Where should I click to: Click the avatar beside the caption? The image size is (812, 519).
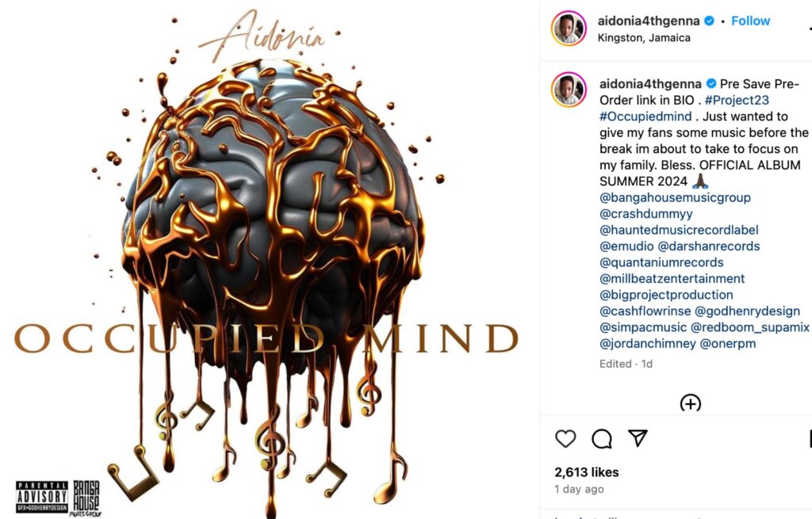point(569,90)
